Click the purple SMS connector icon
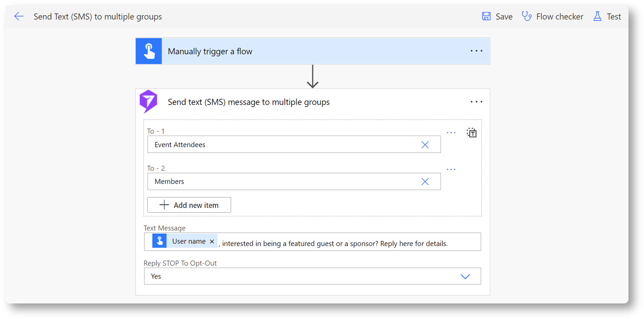This screenshot has width=644, height=319. point(148,102)
